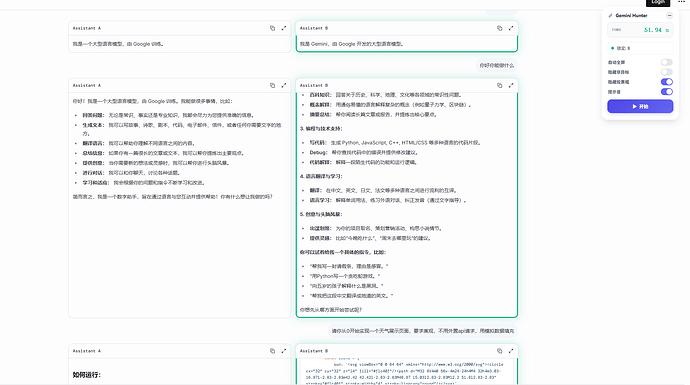Copy Assistant B's numbered capabilities list reply

(x=499, y=85)
